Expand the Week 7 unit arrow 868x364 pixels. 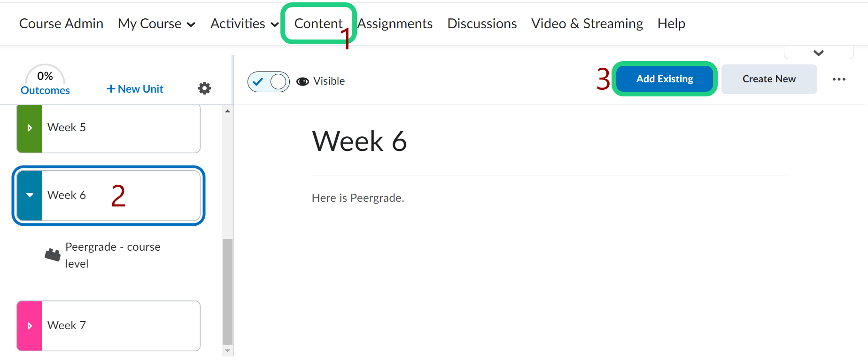[30, 326]
